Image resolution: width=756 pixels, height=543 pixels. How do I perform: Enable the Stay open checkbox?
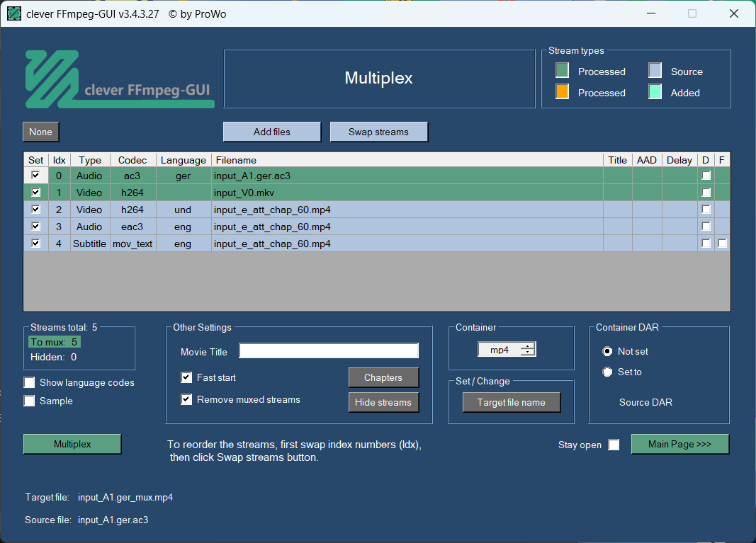coord(614,445)
